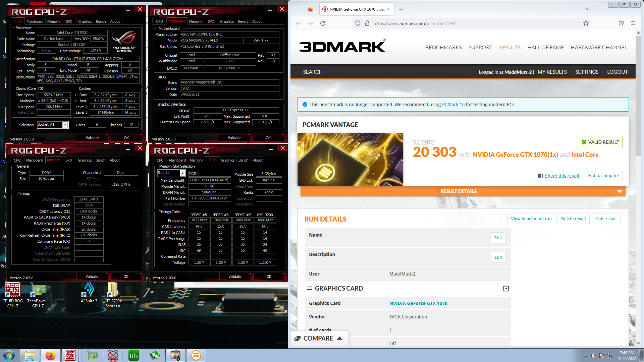List all Firefox tabs dropdown
Screen dimensions: 644x362
pos(587,9)
